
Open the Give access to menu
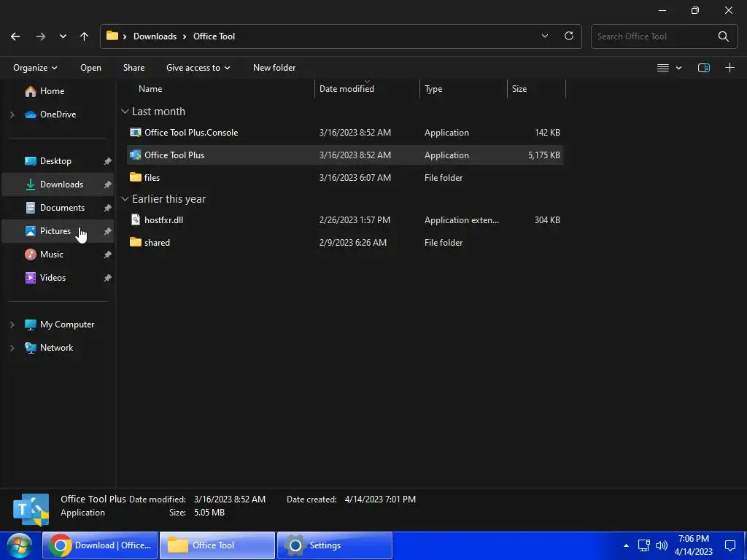(x=198, y=68)
